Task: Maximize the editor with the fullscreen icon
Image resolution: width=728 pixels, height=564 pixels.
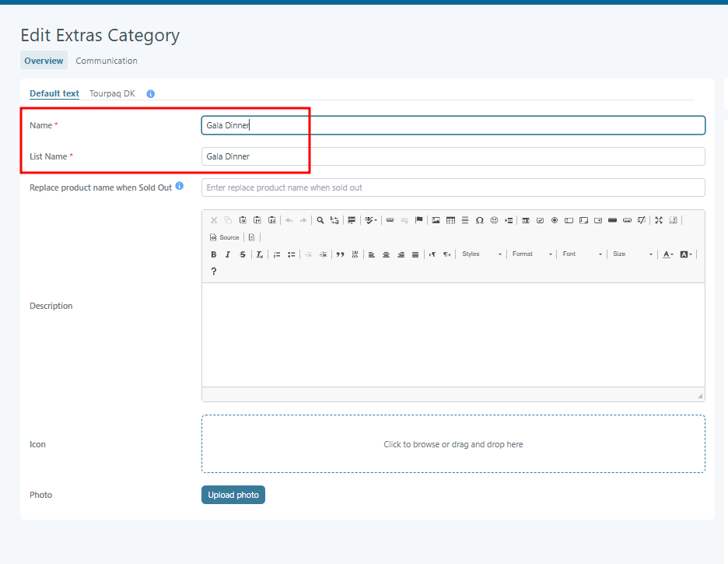Action: (658, 220)
